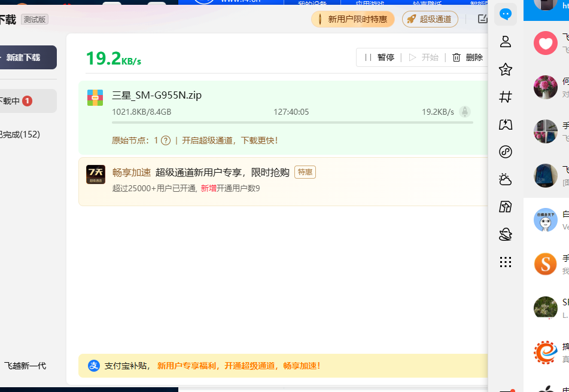Click the Alipay logo icon in bottom banner
This screenshot has width=569, height=392.
point(94,366)
